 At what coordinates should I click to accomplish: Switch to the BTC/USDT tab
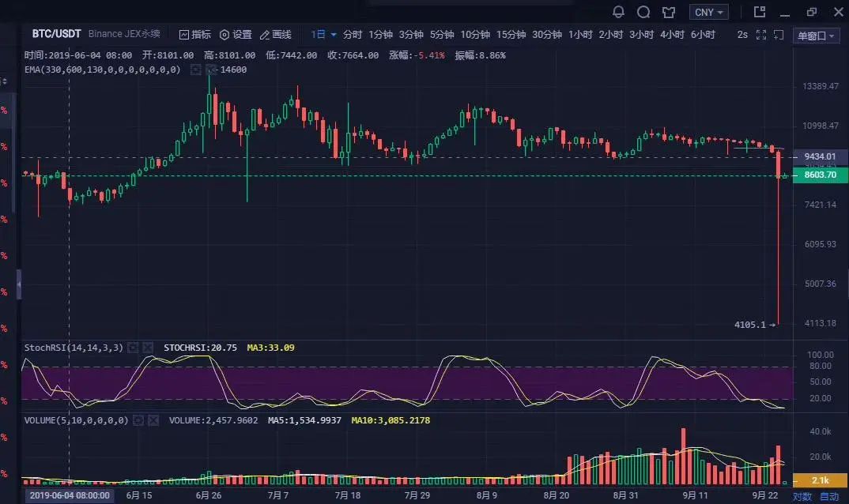(55, 34)
